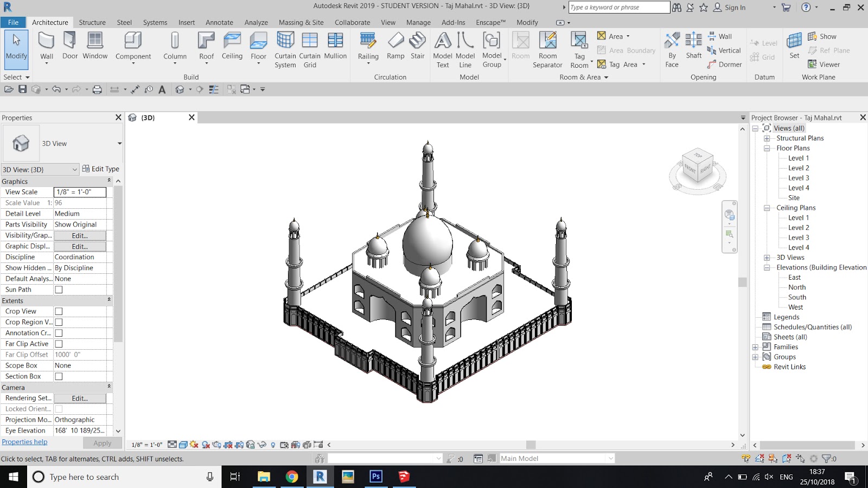Screen dimensions: 868x488
Task: Open the Curtain System tool
Action: click(285, 49)
